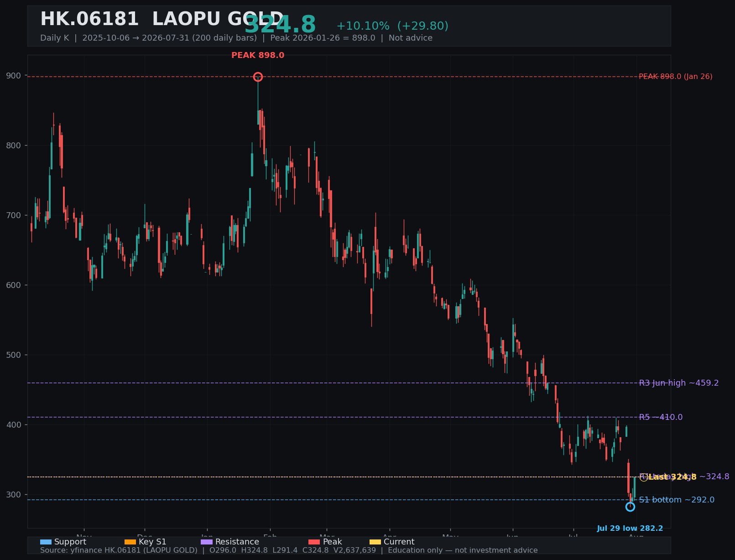Click the 300 tick on the price axis
The height and width of the screenshot is (560, 735).
pos(15,494)
